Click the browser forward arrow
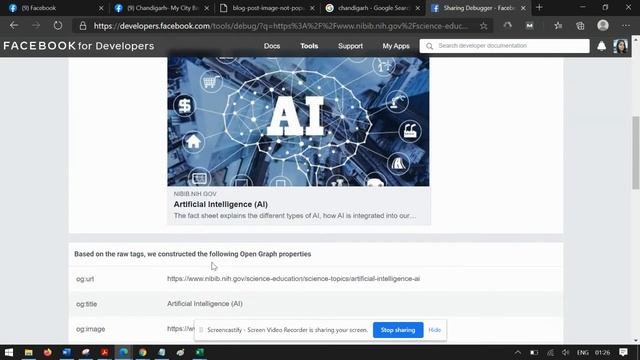 pos(36,26)
